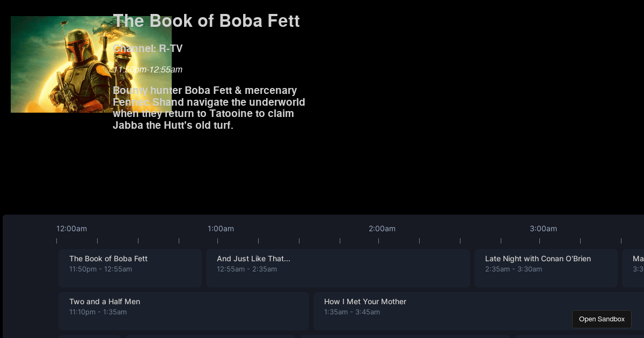Click the 12:00am timeline marker

(71, 229)
